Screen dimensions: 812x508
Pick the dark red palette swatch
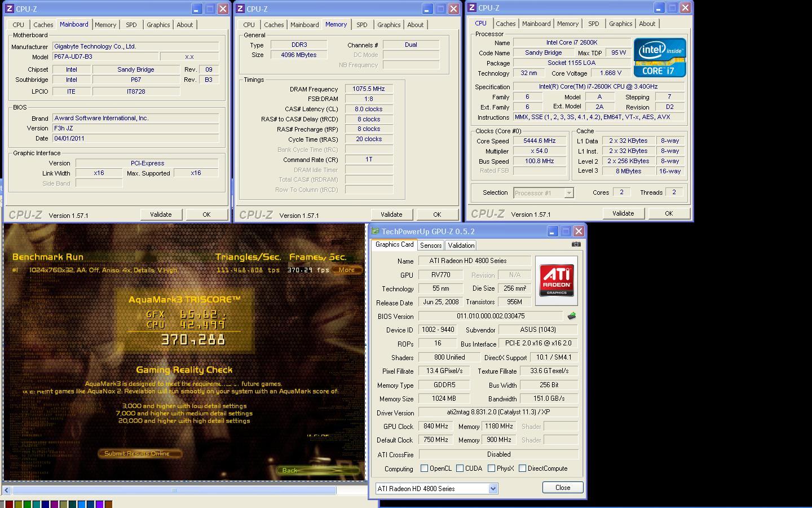pyautogui.click(x=9, y=504)
